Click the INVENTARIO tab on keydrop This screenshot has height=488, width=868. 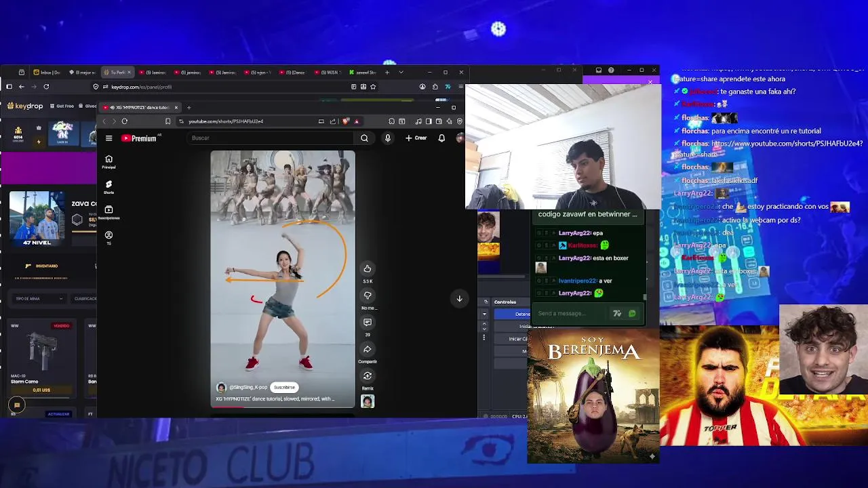pyautogui.click(x=42, y=266)
